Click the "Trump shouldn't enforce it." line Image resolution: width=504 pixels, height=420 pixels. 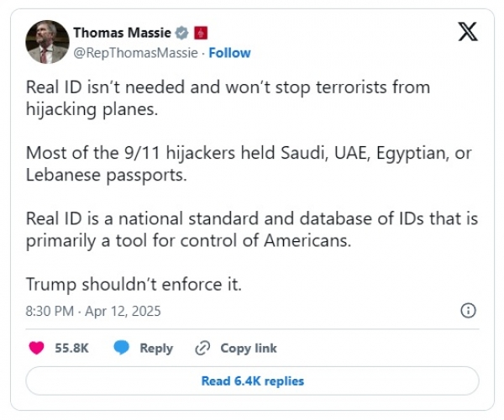coord(134,284)
